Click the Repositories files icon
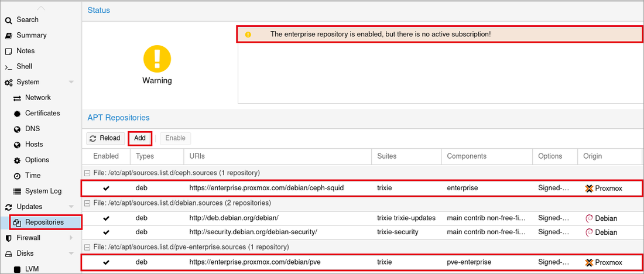644x274 pixels. pos(17,222)
